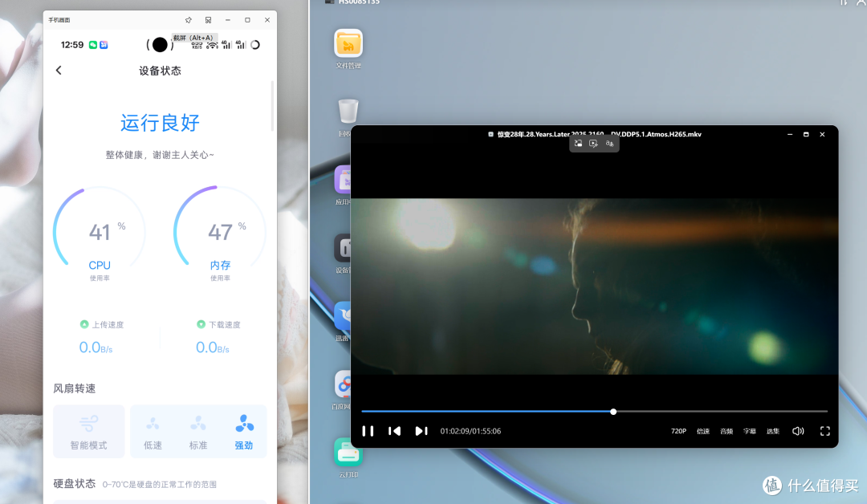Tap the blue app notification icon beside WeChat
Image resolution: width=867 pixels, height=504 pixels.
point(104,45)
